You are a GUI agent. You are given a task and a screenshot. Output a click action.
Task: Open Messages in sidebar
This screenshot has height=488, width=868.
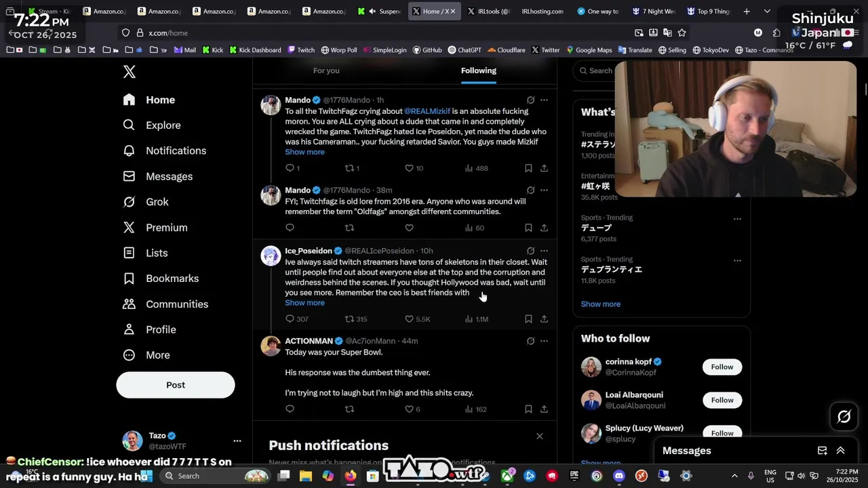coord(158,176)
